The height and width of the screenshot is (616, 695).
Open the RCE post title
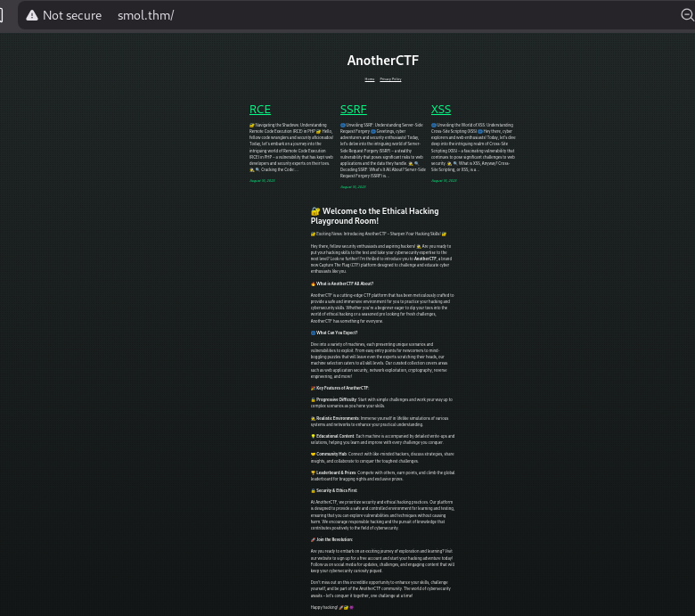(x=260, y=110)
